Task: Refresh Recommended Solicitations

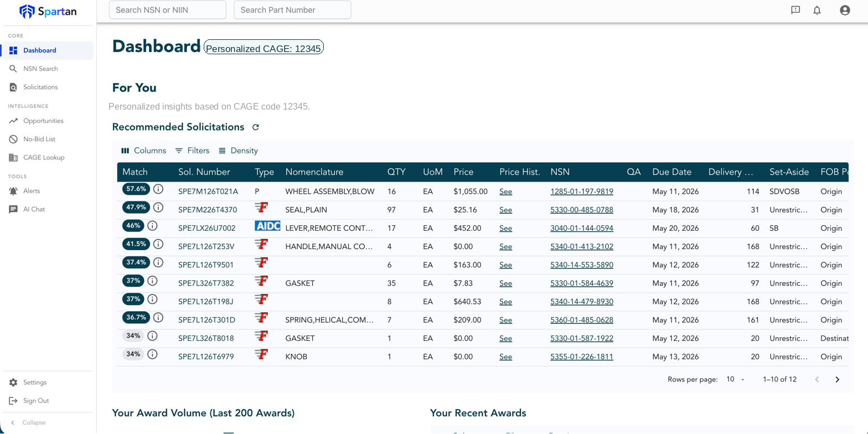Action: click(x=256, y=127)
